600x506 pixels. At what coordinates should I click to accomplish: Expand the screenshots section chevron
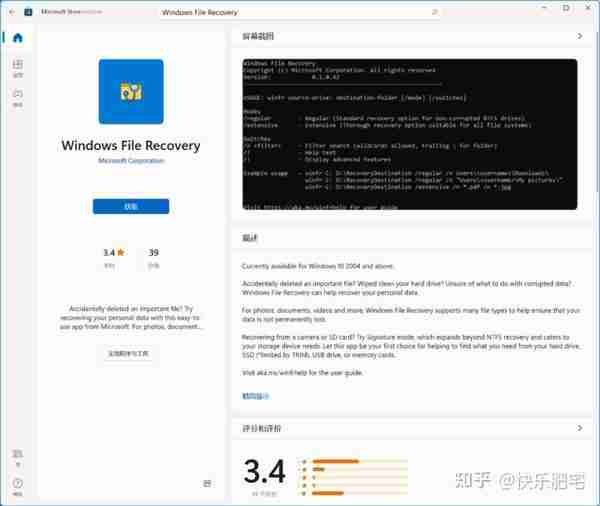pyautogui.click(x=580, y=36)
